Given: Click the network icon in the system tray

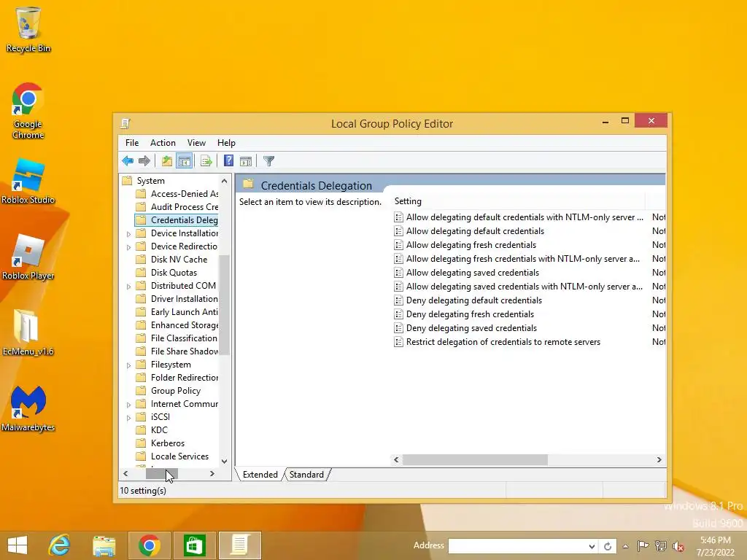Looking at the screenshot, I should pos(661,546).
